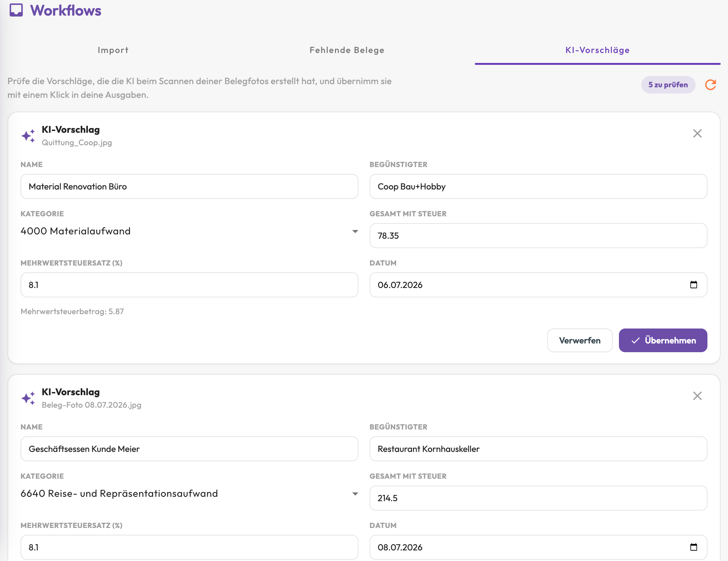Screen dimensions: 728x561
Task: Click sparkle icon of Quittung_Coop.jpg card
Action: click(x=28, y=136)
